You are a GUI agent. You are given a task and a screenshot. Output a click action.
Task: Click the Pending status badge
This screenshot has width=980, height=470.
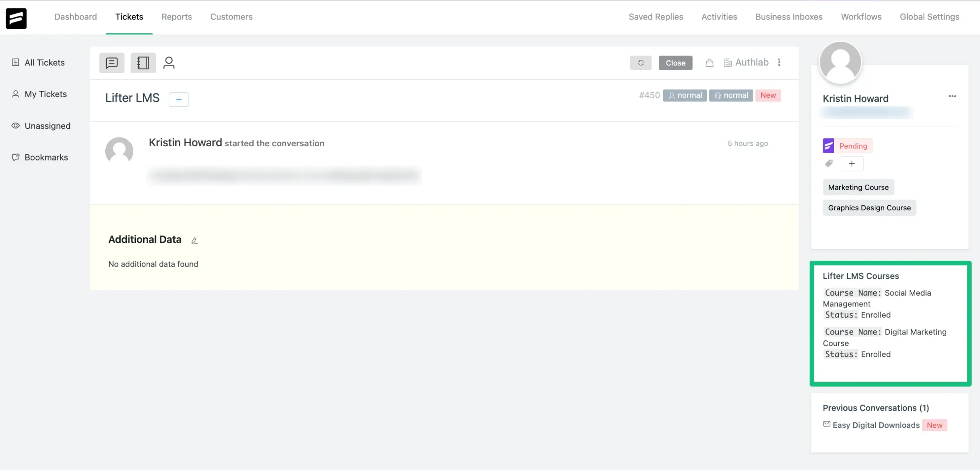tap(853, 146)
